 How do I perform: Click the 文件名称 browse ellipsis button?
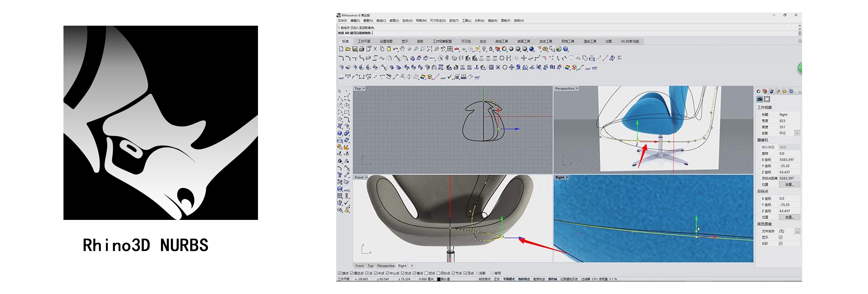tap(797, 231)
